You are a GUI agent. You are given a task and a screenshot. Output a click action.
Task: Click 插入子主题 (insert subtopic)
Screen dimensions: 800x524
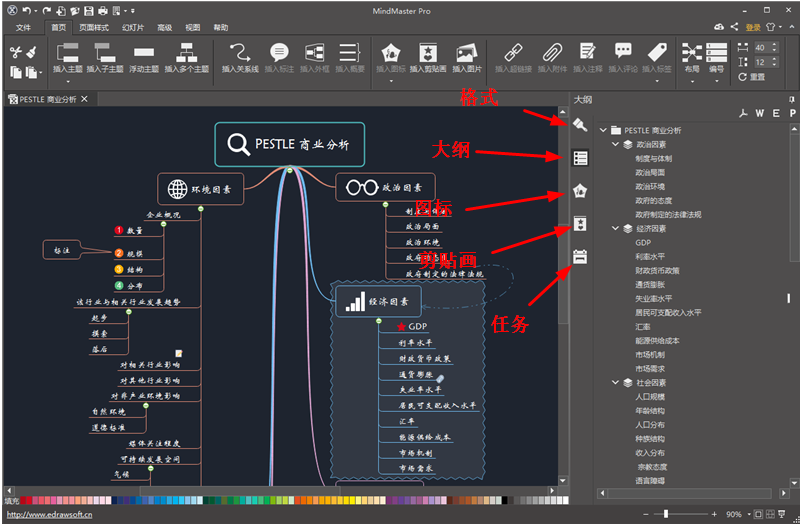(x=105, y=58)
